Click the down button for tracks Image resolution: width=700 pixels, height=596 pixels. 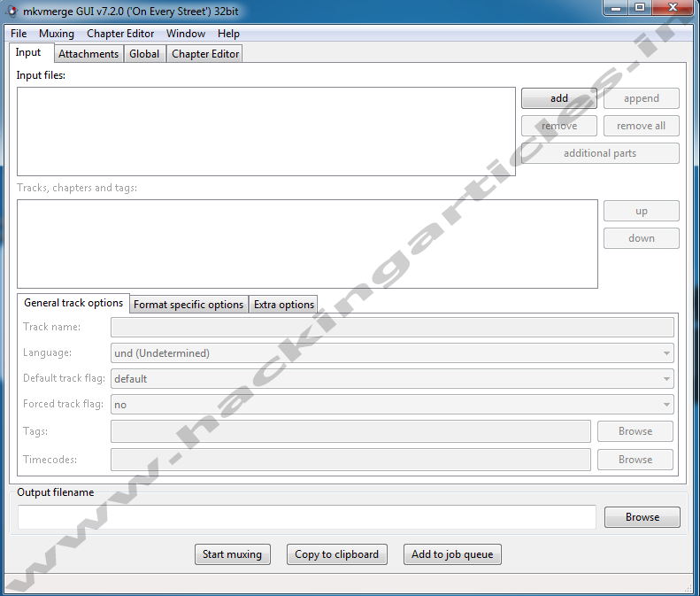[641, 238]
